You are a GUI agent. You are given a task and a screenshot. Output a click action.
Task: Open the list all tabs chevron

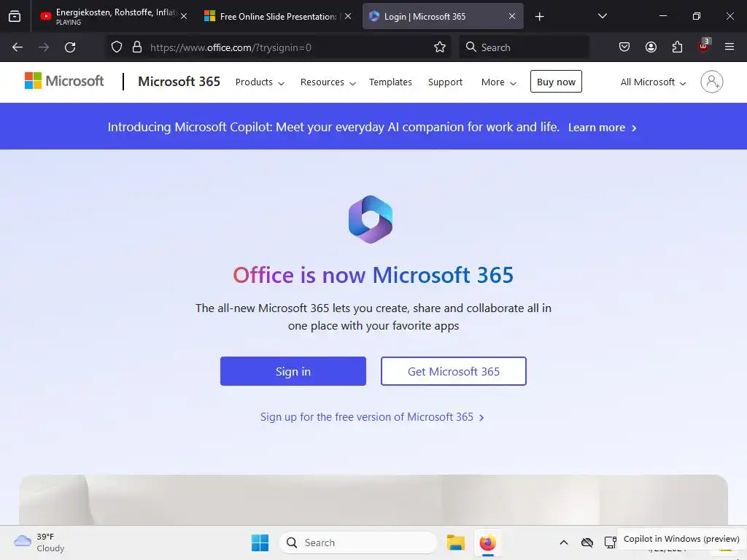click(x=602, y=16)
